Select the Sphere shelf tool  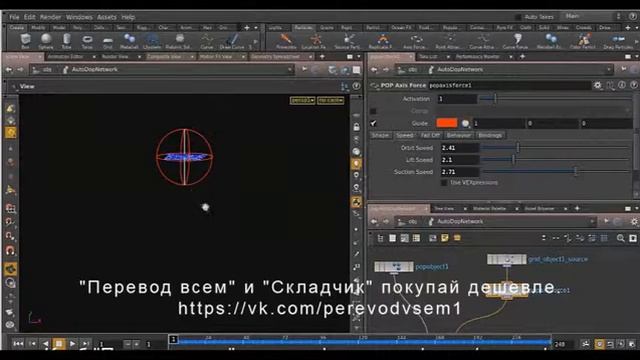pos(46,41)
